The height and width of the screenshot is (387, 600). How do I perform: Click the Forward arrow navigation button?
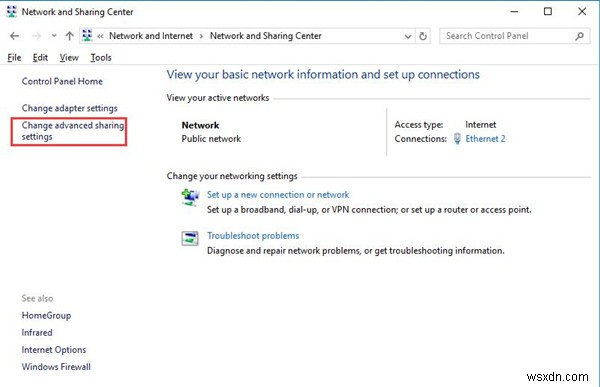tap(37, 36)
